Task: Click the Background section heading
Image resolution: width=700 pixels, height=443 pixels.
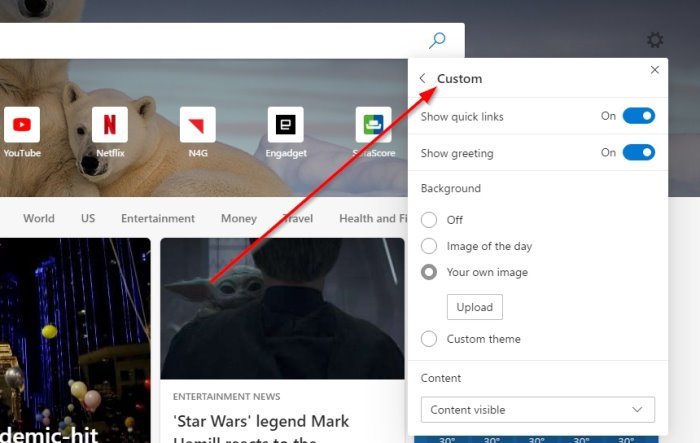Action: pos(450,188)
